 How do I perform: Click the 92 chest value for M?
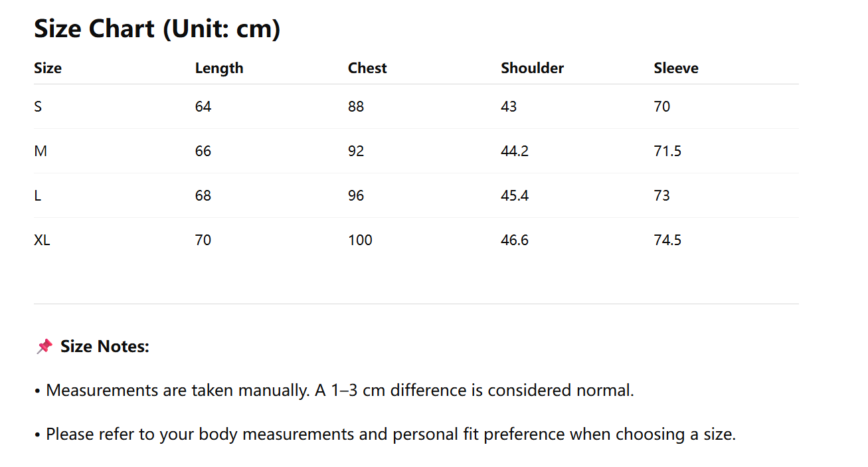point(356,151)
